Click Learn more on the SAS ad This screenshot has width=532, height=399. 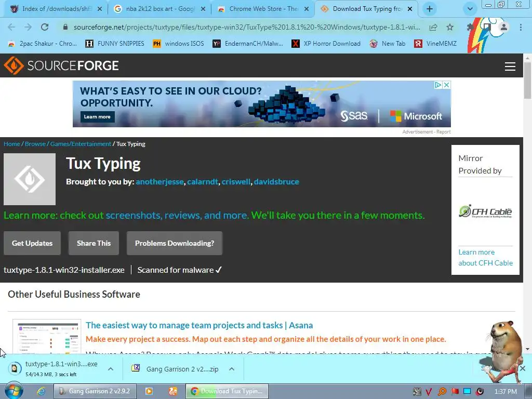[x=97, y=117]
